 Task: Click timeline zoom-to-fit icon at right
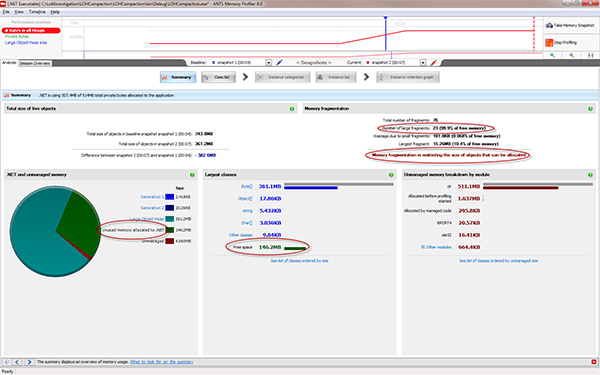590,55
